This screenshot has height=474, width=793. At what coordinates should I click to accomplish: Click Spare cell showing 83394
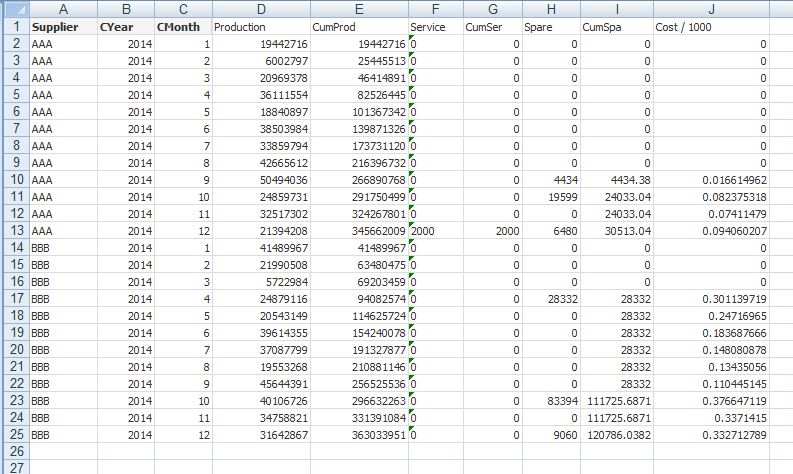(551, 401)
